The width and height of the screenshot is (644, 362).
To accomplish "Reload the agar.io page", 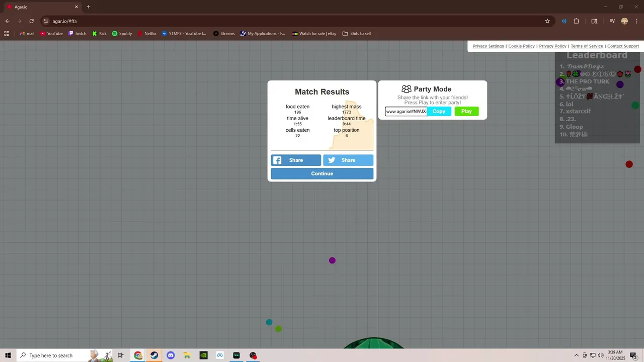I will [31, 21].
